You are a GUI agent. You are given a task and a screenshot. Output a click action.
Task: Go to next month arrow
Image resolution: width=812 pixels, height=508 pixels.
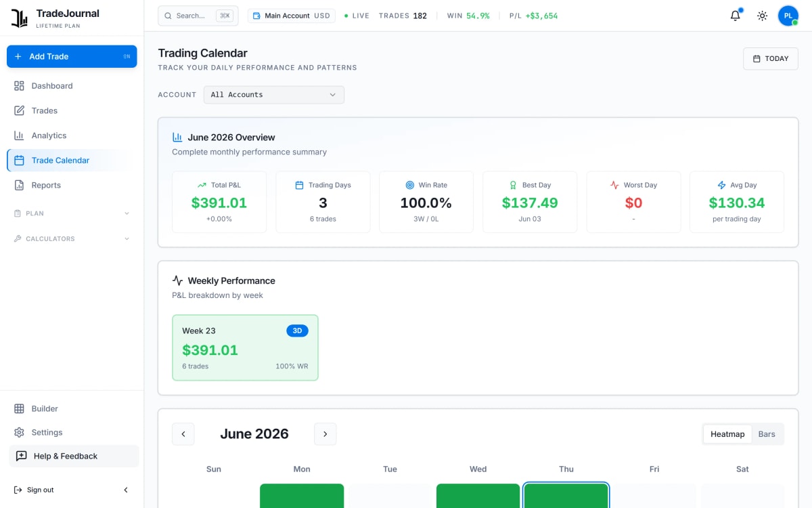tap(325, 434)
